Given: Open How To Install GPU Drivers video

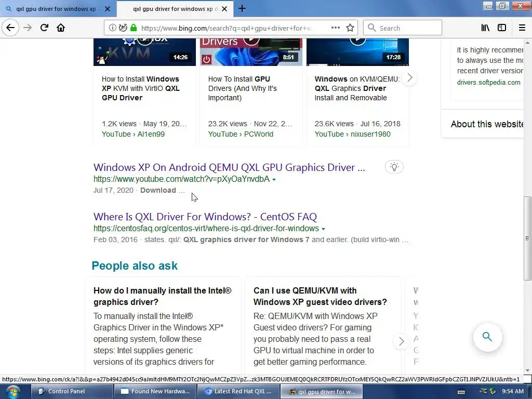Looking at the screenshot, I should (x=242, y=88).
